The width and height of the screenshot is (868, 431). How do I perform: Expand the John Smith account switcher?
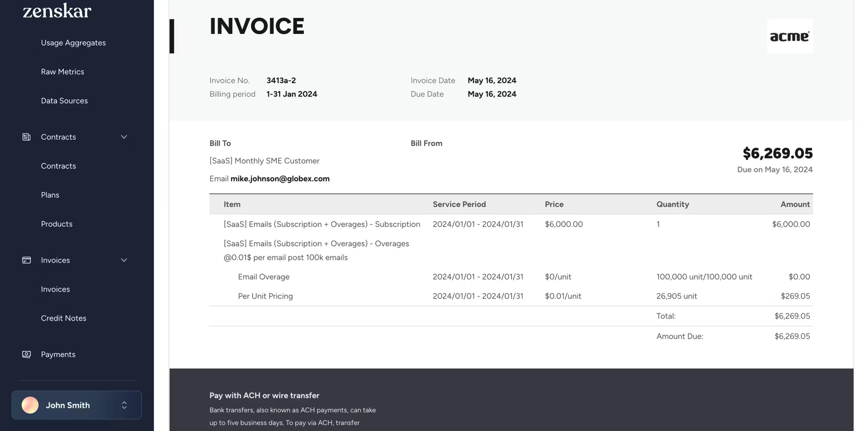tap(124, 405)
